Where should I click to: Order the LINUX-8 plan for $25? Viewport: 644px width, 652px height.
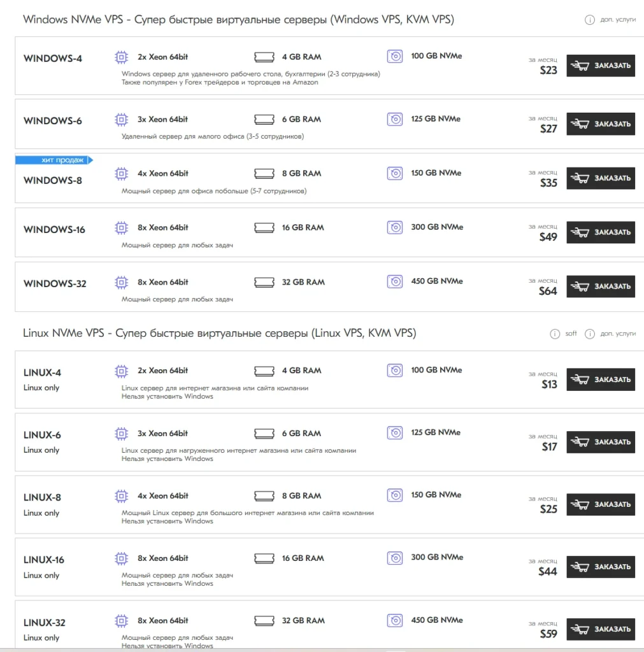[600, 504]
